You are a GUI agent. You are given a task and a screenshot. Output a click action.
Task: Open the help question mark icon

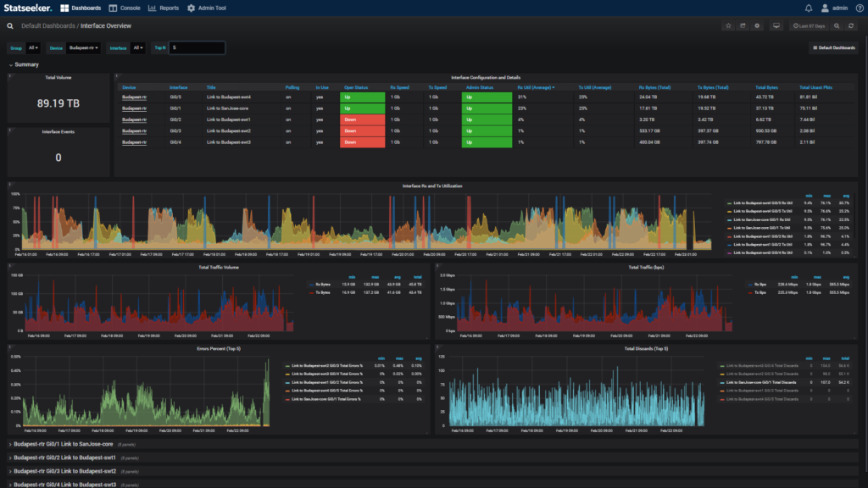click(860, 8)
